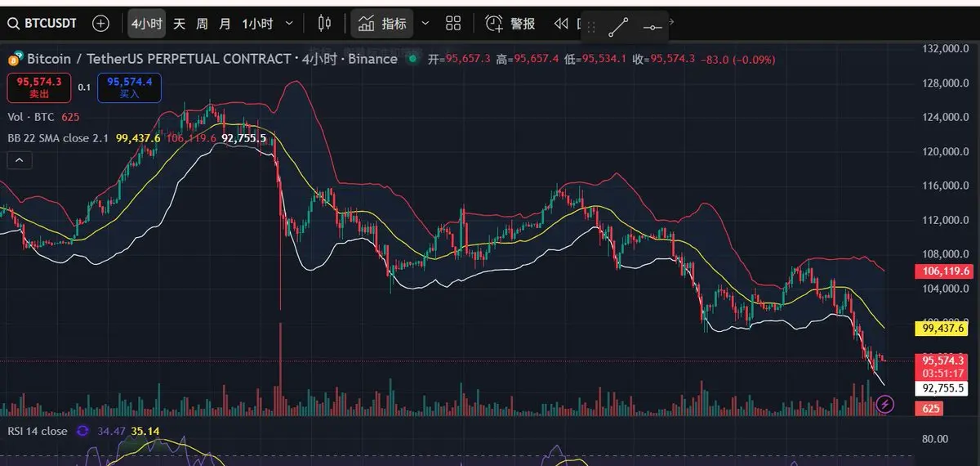
Task: Open indicator templates grid icon
Action: pos(453,24)
